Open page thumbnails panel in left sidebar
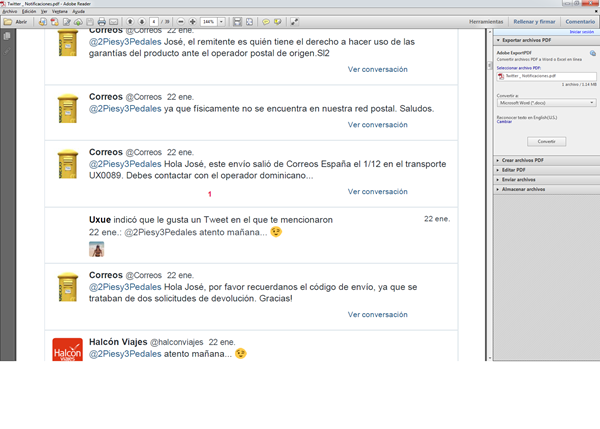The height and width of the screenshot is (429, 600). pyautogui.click(x=7, y=36)
